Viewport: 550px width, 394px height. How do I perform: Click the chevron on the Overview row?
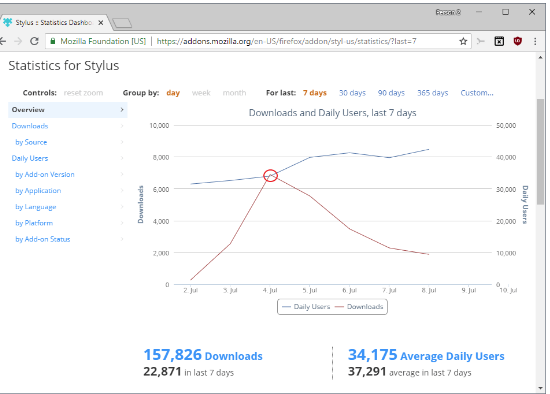122,110
